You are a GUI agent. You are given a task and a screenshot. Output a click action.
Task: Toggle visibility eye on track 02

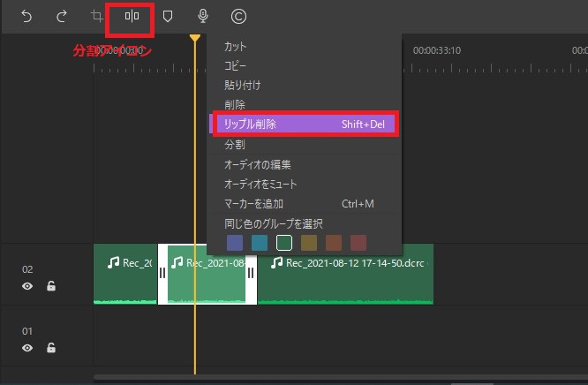27,286
